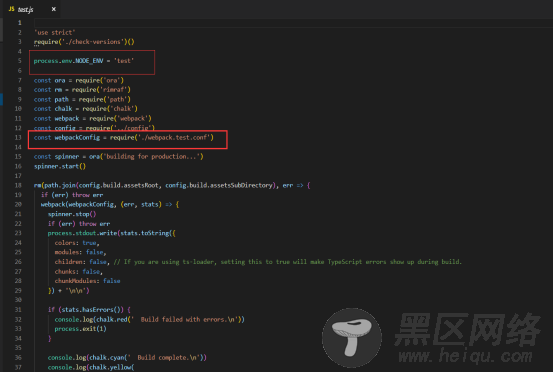Viewport: 554px width, 373px height.
Task: Click webpack(webpackConfig, (err, stats) line
Action: (110, 205)
